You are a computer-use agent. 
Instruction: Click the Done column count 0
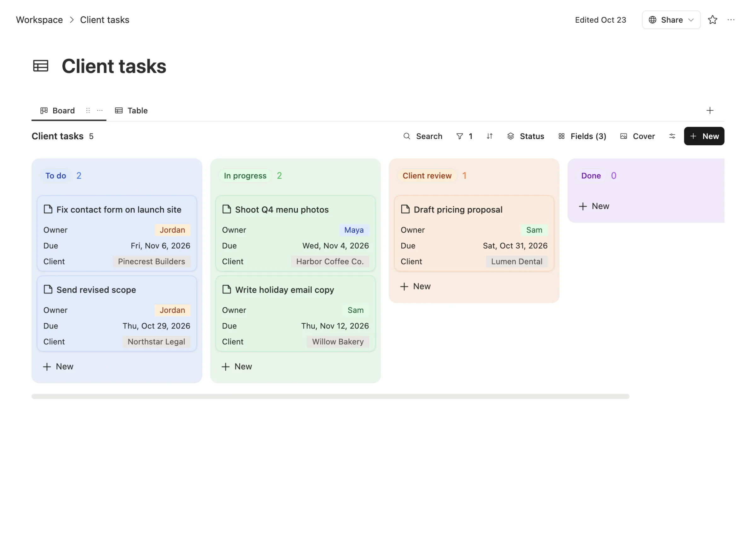[613, 176]
